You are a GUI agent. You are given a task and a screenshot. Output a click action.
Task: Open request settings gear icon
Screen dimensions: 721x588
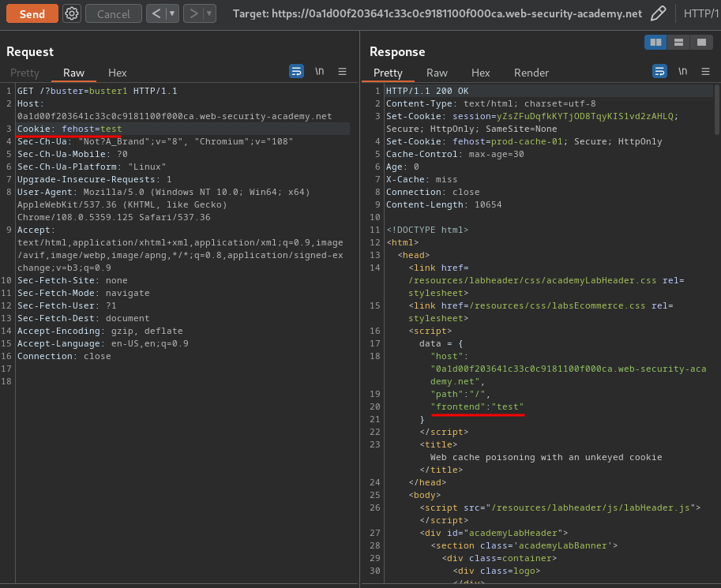[72, 13]
